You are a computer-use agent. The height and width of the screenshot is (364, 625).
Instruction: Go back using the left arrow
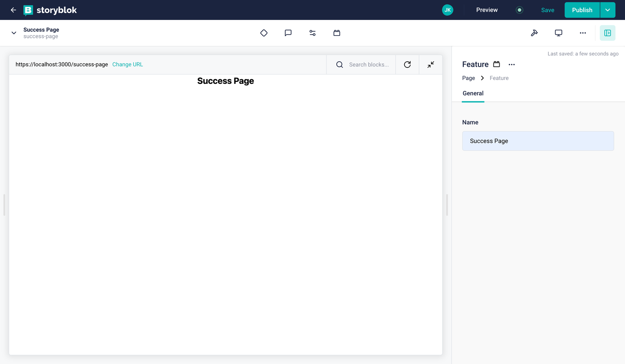pyautogui.click(x=13, y=10)
